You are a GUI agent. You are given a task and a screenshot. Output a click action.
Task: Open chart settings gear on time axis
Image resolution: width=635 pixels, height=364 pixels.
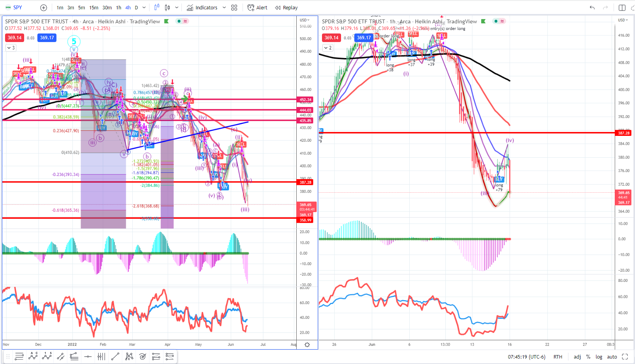[307, 345]
